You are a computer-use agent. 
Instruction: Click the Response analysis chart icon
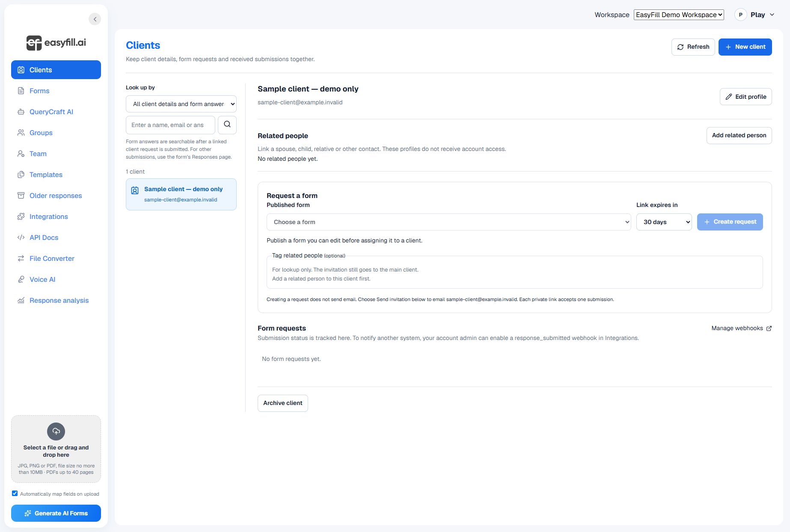tap(21, 300)
